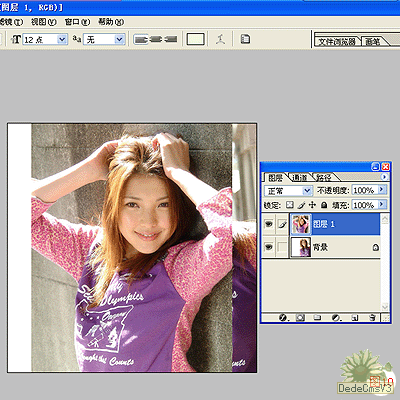Click lock transparent pixels icon
The height and width of the screenshot is (400, 400).
(290, 205)
